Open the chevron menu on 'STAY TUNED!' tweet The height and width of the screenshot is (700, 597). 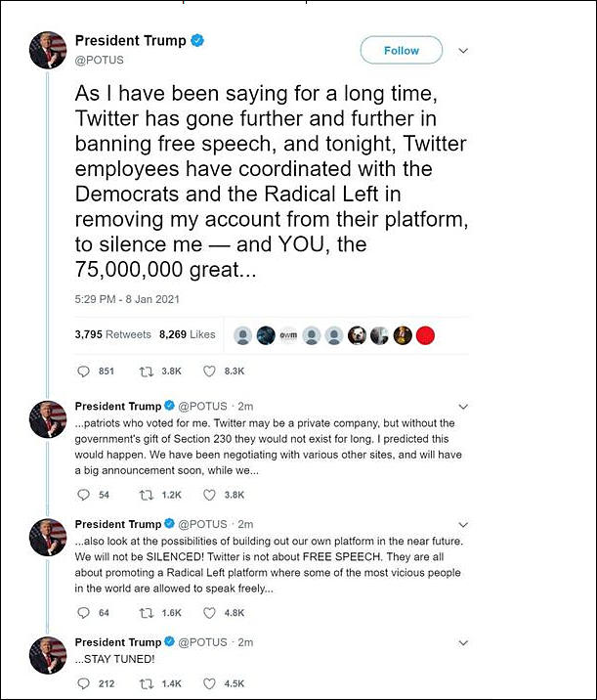(x=463, y=643)
